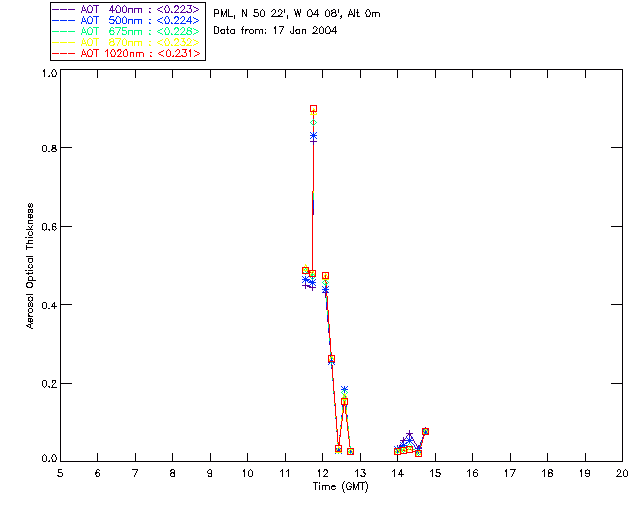Click the x-axis tick label 16

pyautogui.click(x=473, y=473)
